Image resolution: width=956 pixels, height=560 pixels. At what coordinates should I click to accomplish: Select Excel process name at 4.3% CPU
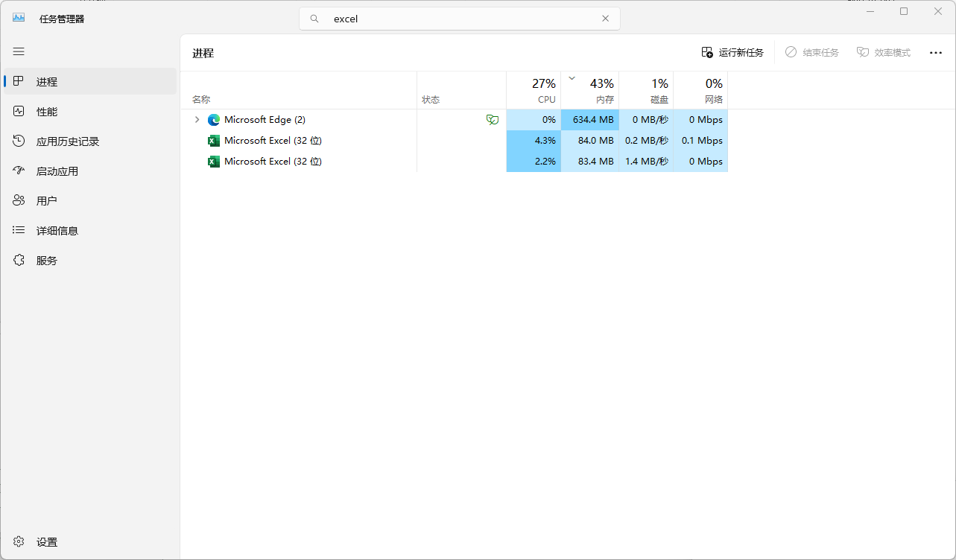(273, 140)
